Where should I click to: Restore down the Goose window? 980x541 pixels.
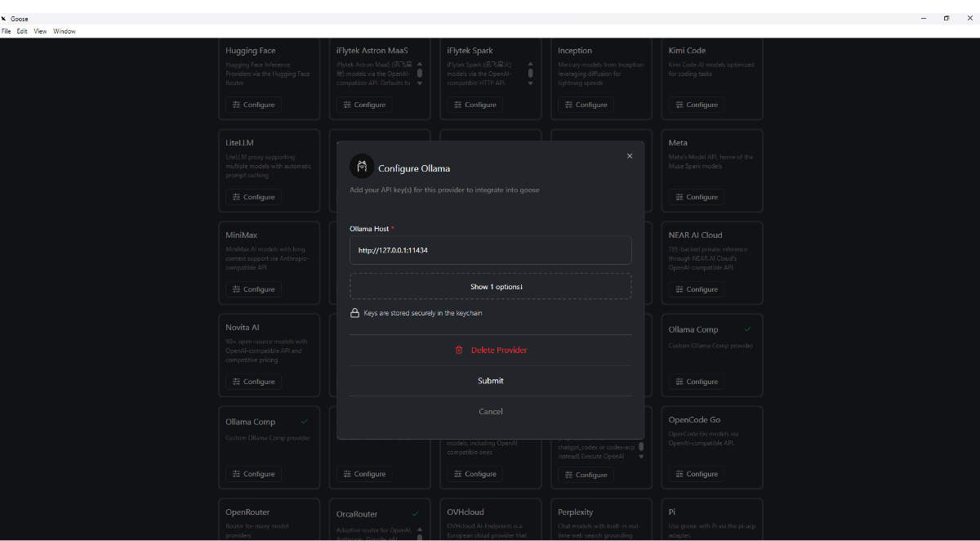pyautogui.click(x=947, y=18)
